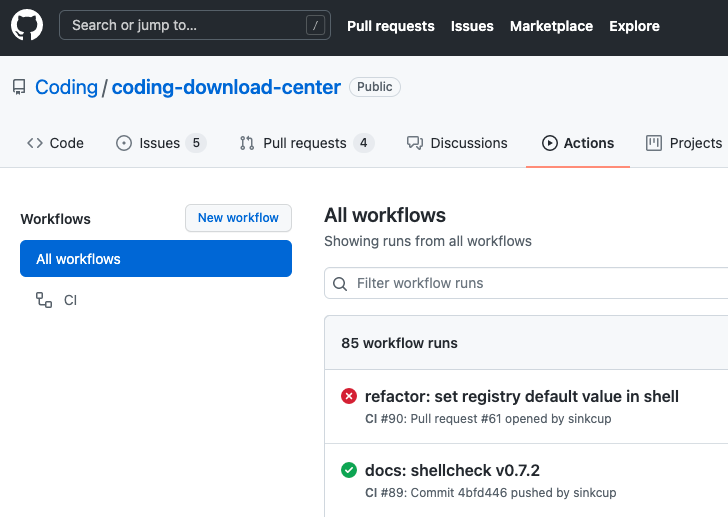Go to the Discussions tab

pyautogui.click(x=457, y=143)
